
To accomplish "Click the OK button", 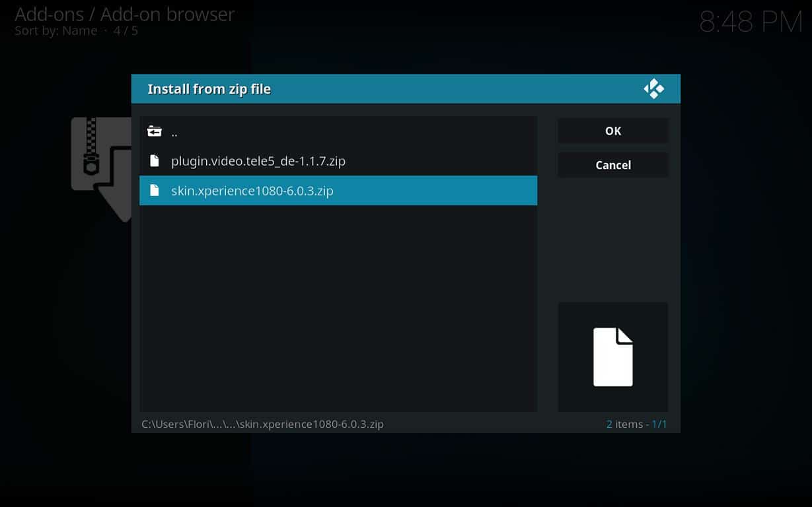I will click(612, 131).
